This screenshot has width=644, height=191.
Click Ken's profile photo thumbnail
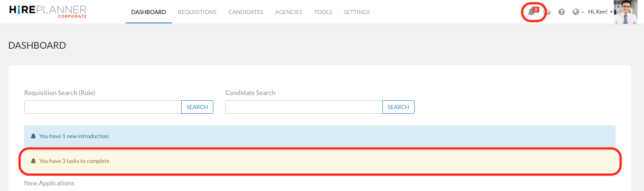coord(625,12)
